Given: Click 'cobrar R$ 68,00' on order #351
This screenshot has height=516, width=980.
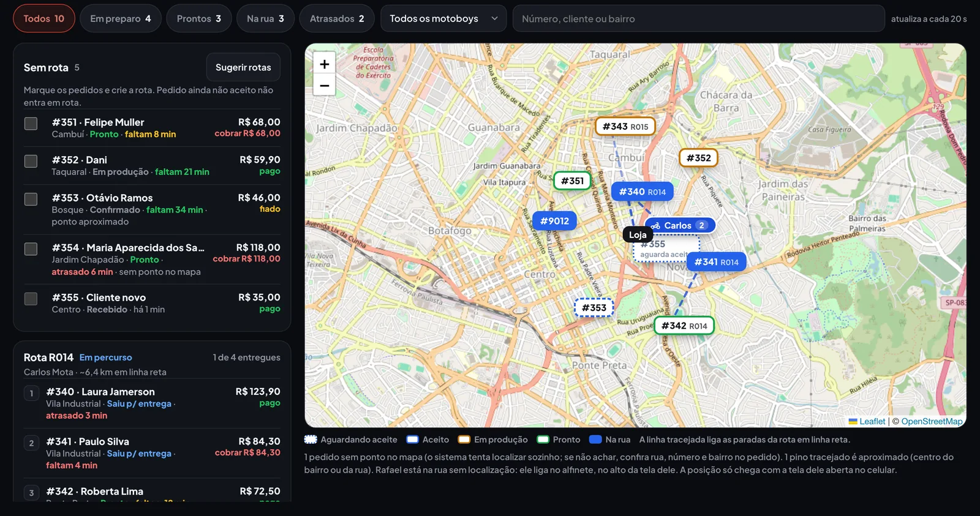Looking at the screenshot, I should coord(247,133).
